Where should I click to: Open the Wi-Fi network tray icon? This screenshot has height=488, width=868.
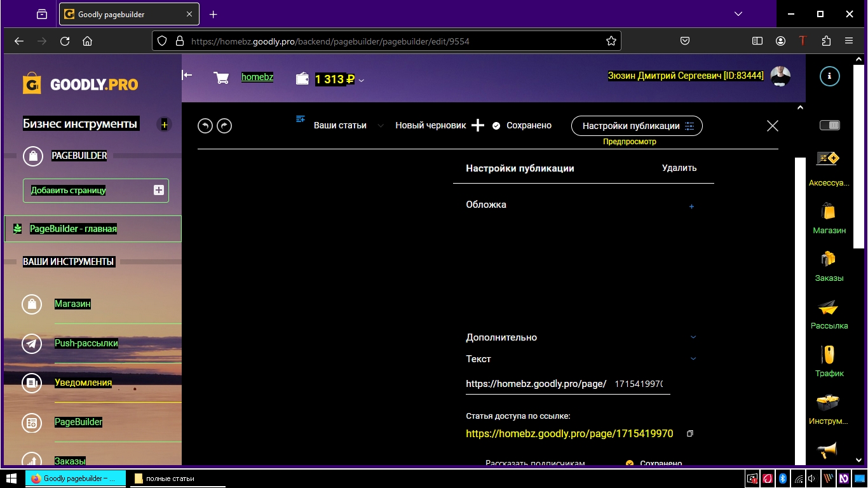798,478
